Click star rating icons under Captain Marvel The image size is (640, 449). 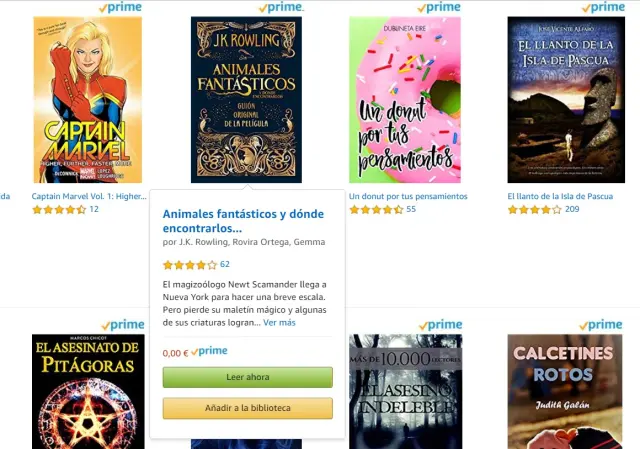pyautogui.click(x=59, y=209)
